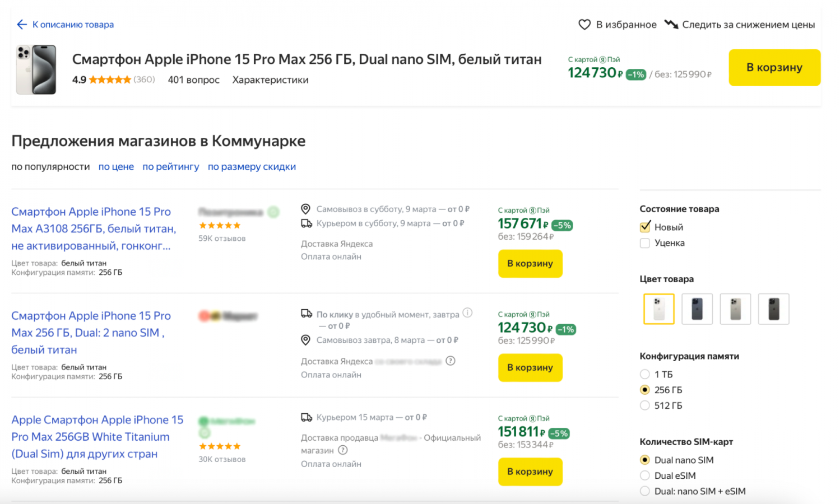Open 'Характеристики' link under product title

point(270,80)
